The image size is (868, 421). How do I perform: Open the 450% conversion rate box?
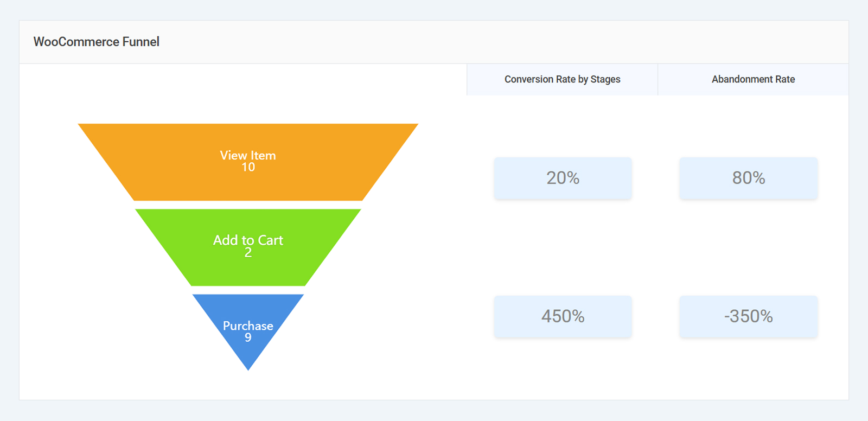[x=563, y=316]
